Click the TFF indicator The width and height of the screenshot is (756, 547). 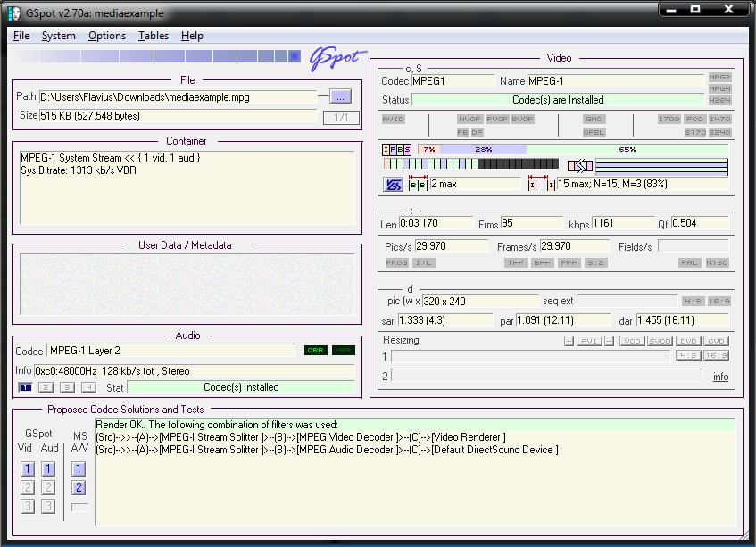pyautogui.click(x=515, y=262)
